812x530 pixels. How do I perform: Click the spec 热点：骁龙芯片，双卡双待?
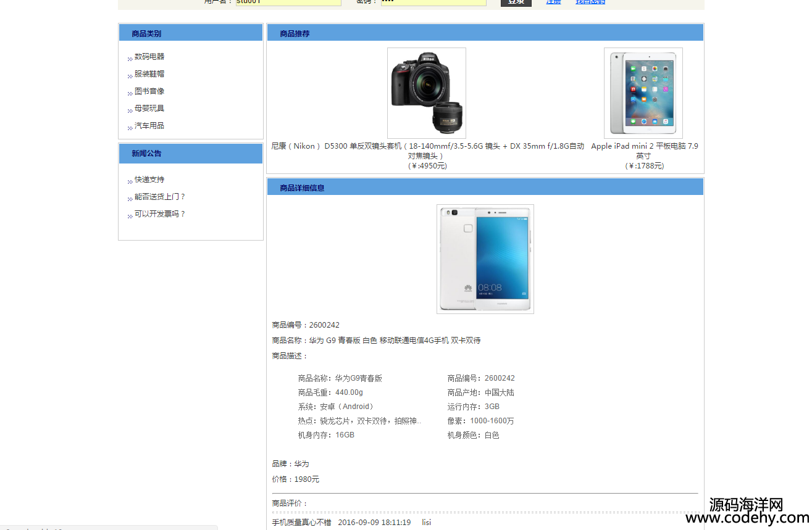pos(360,421)
